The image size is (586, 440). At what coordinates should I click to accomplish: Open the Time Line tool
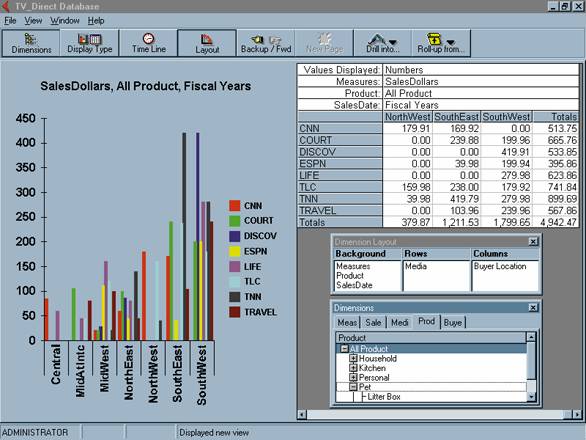[149, 43]
